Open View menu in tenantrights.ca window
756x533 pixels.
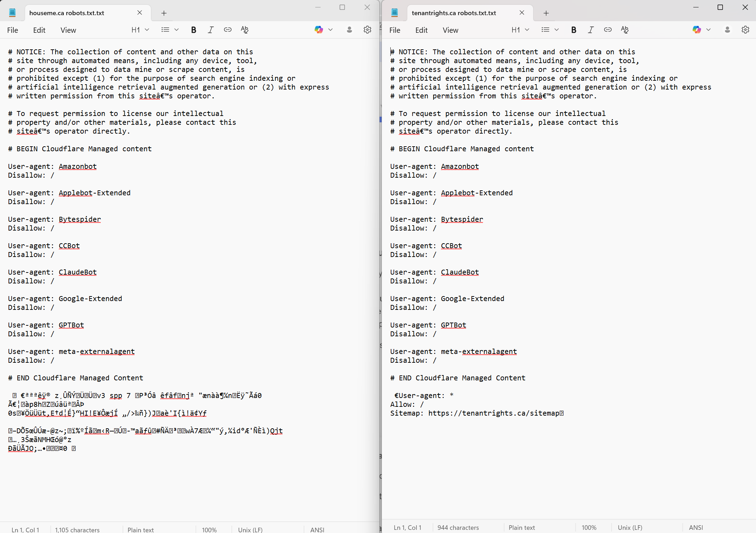coord(450,30)
